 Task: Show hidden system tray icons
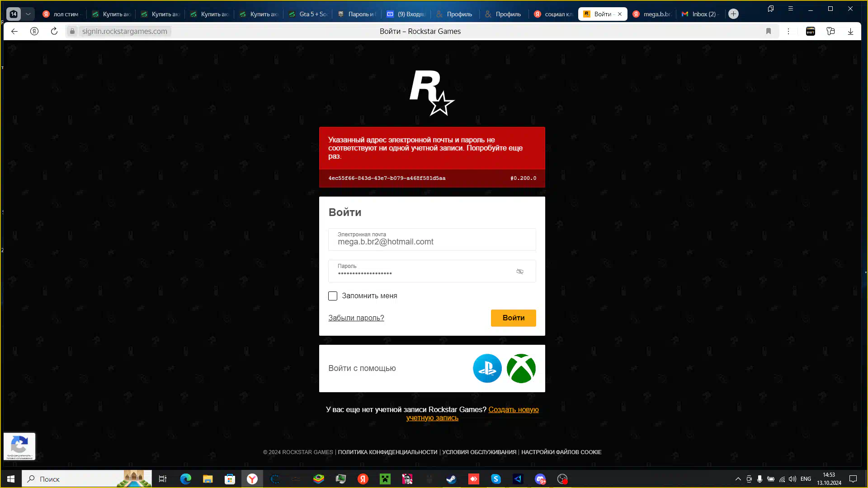pyautogui.click(x=738, y=479)
